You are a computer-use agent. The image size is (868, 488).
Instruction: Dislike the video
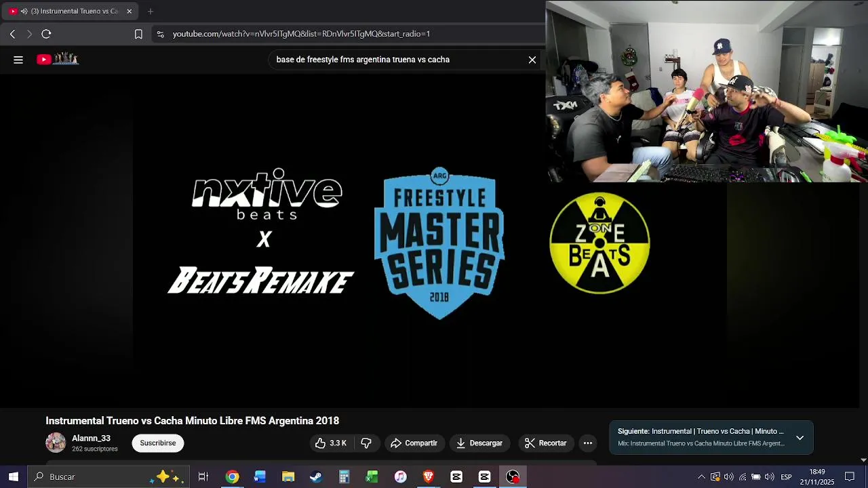click(367, 443)
